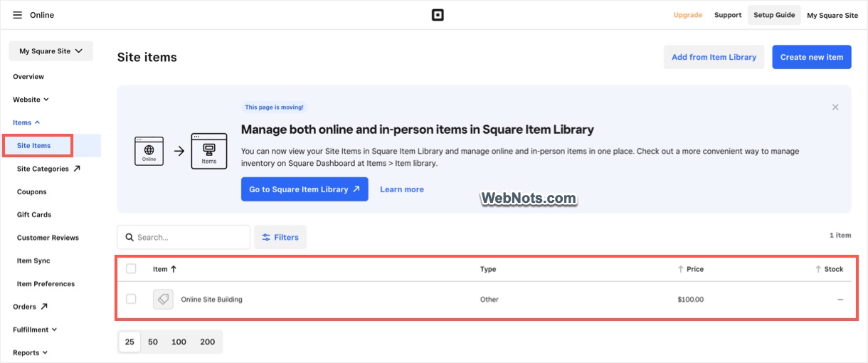This screenshot has width=868, height=363.
Task: Set page size to 25 items
Action: pos(129,342)
